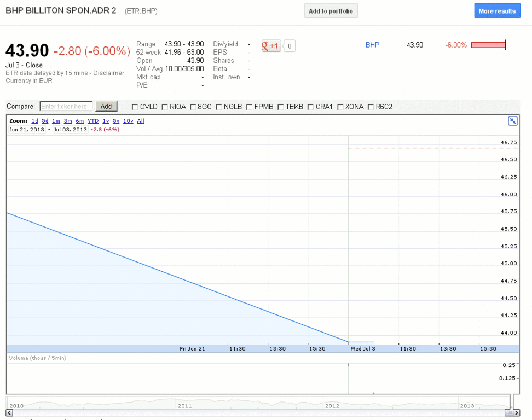Enable the CVLD comparison checkbox
The width and height of the screenshot is (532, 420).
[135, 107]
